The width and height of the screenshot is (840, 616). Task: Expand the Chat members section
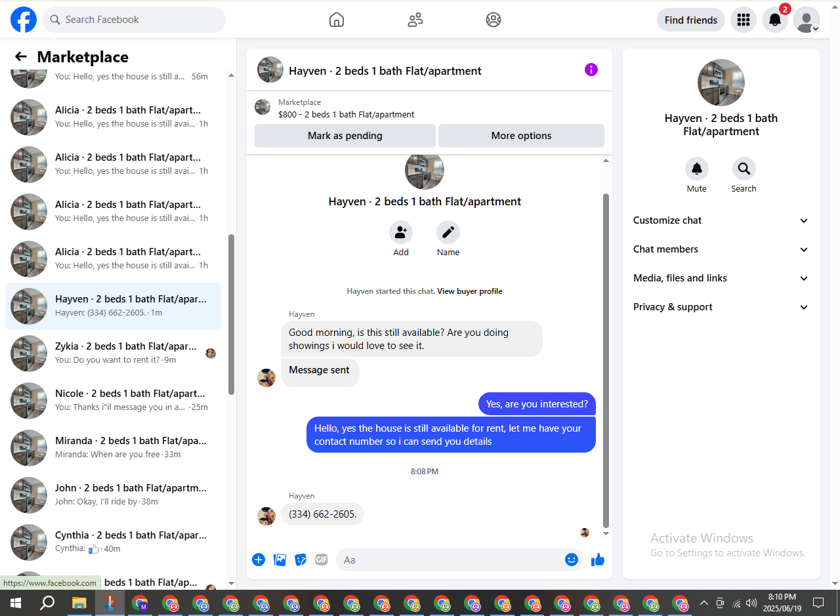click(x=721, y=249)
